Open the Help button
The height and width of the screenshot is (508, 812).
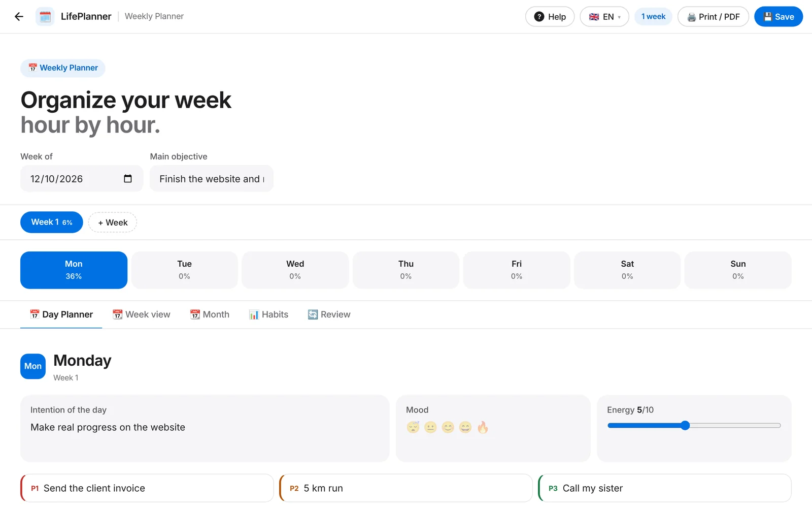550,17
